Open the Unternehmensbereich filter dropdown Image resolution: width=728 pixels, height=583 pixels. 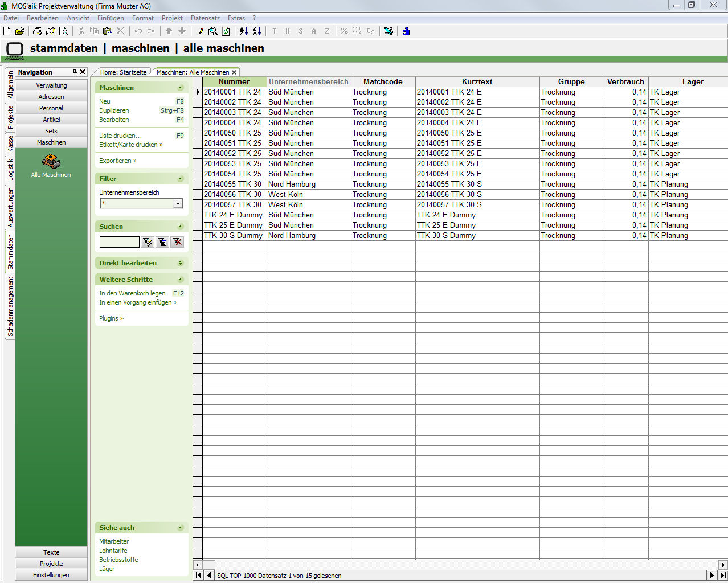coord(178,204)
